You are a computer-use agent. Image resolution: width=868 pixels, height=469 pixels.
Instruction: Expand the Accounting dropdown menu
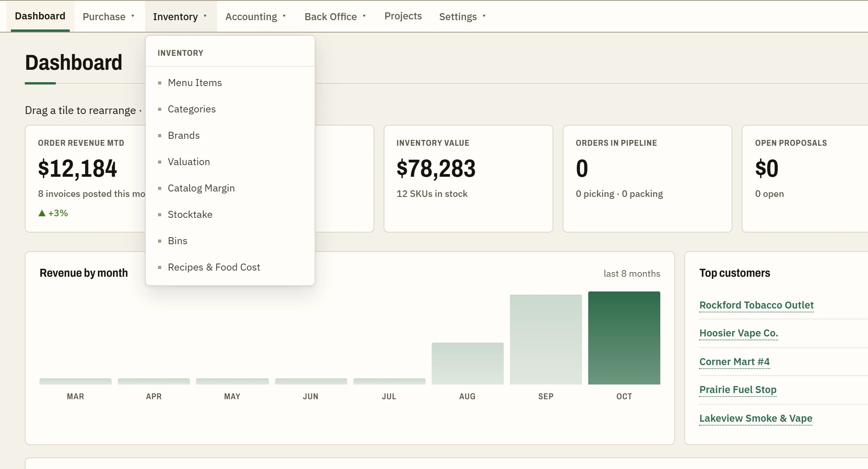click(256, 17)
